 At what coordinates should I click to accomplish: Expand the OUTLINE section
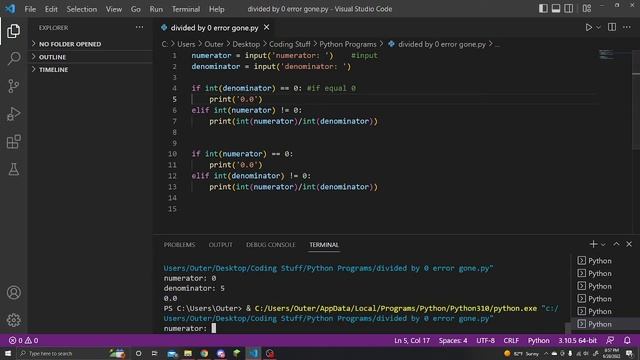91,57
